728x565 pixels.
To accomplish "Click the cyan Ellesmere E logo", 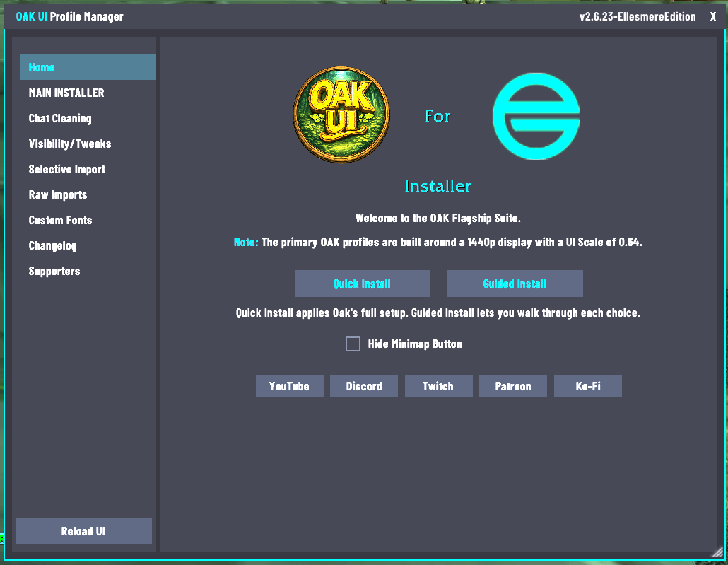I will pyautogui.click(x=536, y=116).
